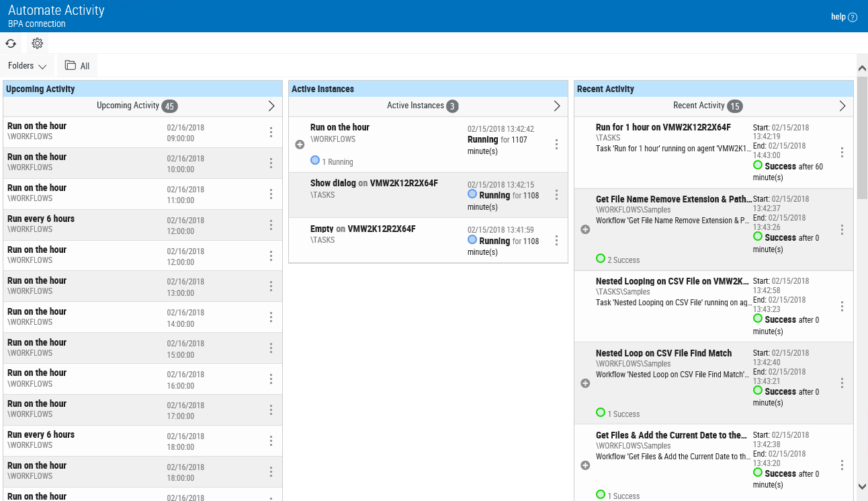Expand Get Files & Add the Current Date workflow
Viewport: 868px width, 501px height.
585,465
